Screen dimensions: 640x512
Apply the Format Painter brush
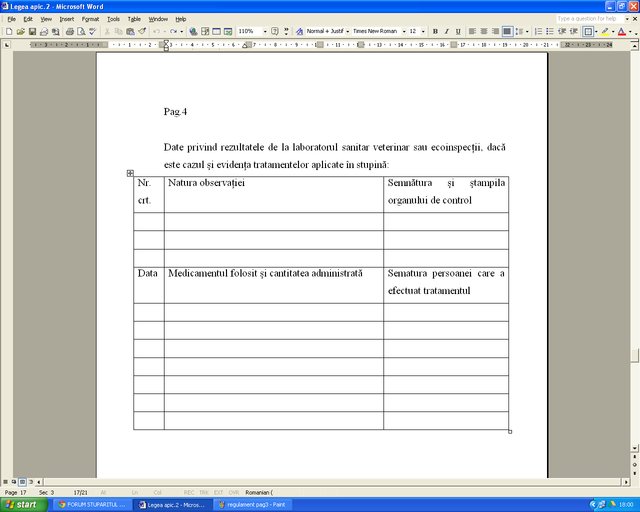click(x=142, y=31)
